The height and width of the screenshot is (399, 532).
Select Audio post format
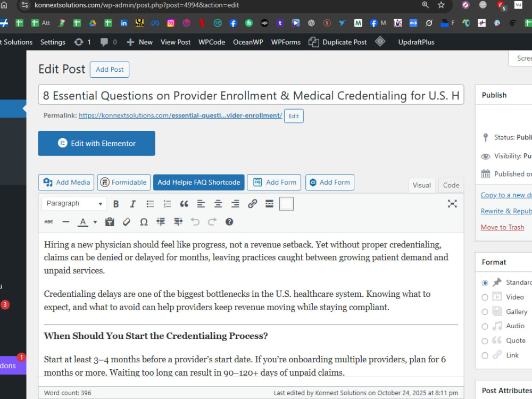(x=485, y=327)
